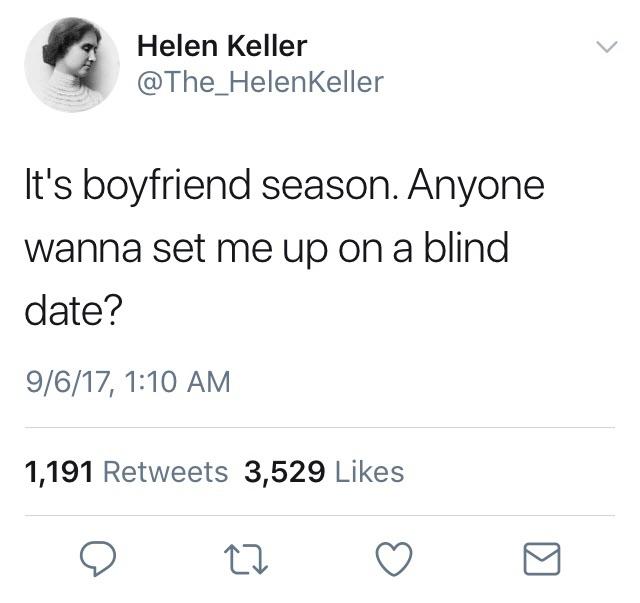Tap the reply speech bubble icon
This screenshot has height=603, width=640.
98,558
